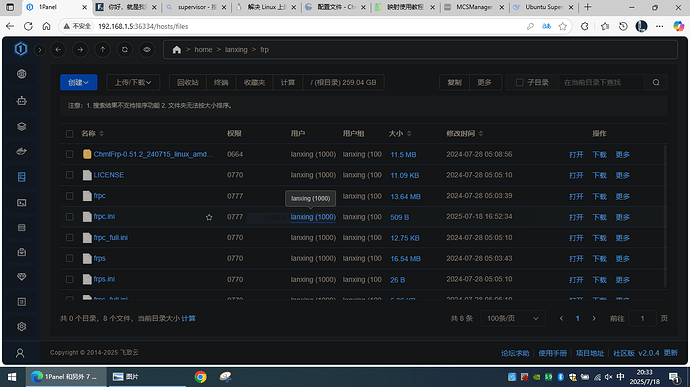Open the Windows Start menu

(x=12, y=377)
